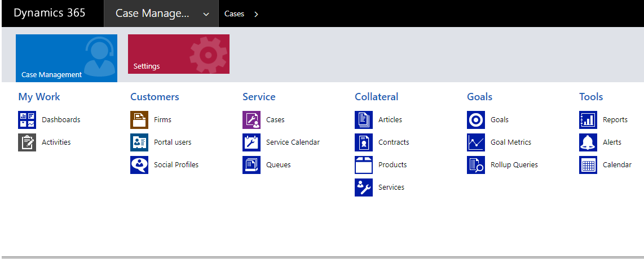Open the Social Profiles link
This screenshot has width=644, height=259.
(x=176, y=165)
